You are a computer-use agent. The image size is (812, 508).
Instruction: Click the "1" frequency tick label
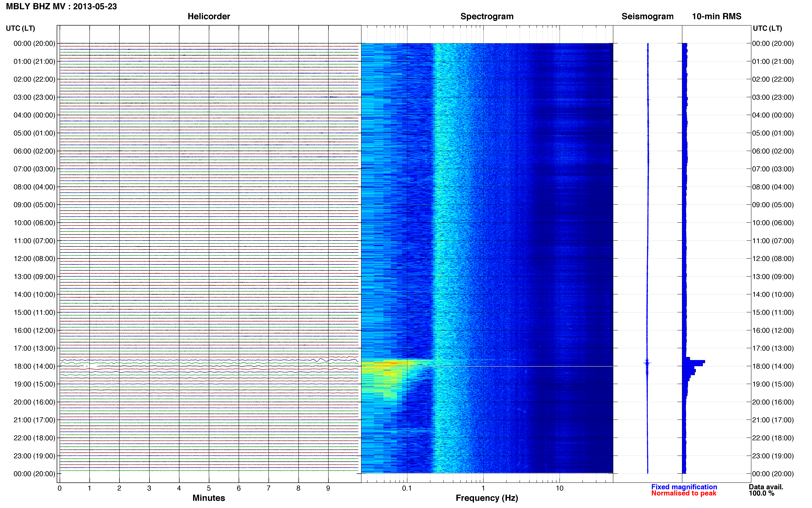coord(483,488)
